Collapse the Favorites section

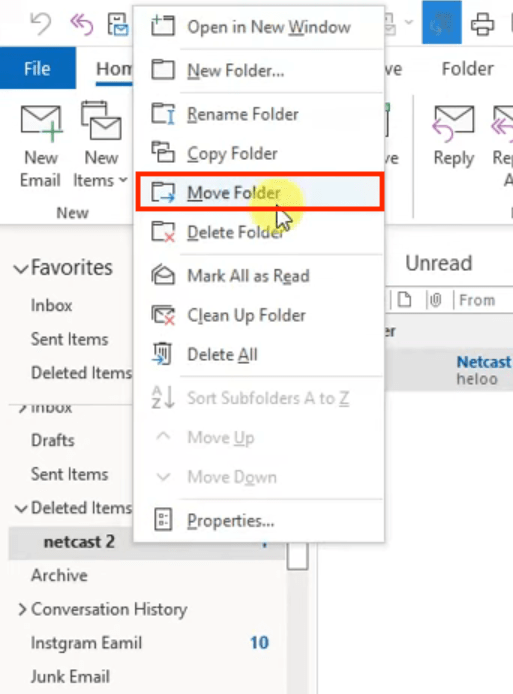tap(20, 268)
